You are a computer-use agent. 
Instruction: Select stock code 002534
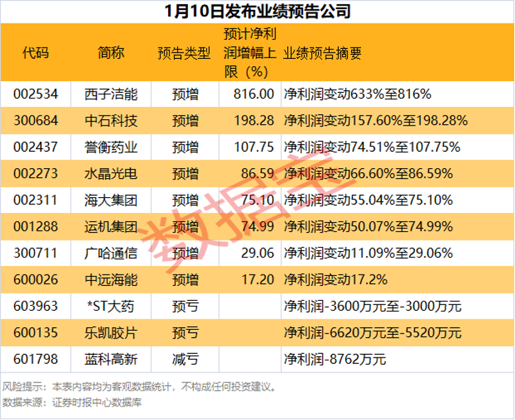35,94
